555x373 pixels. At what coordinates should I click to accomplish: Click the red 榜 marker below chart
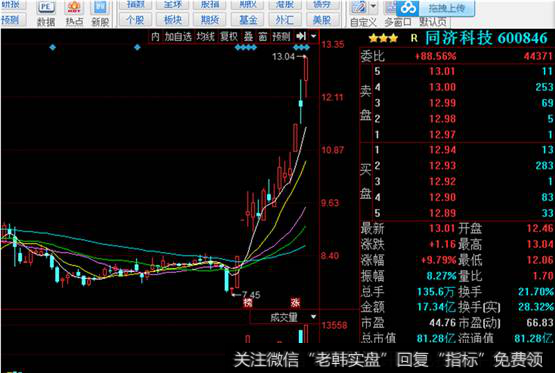click(247, 303)
